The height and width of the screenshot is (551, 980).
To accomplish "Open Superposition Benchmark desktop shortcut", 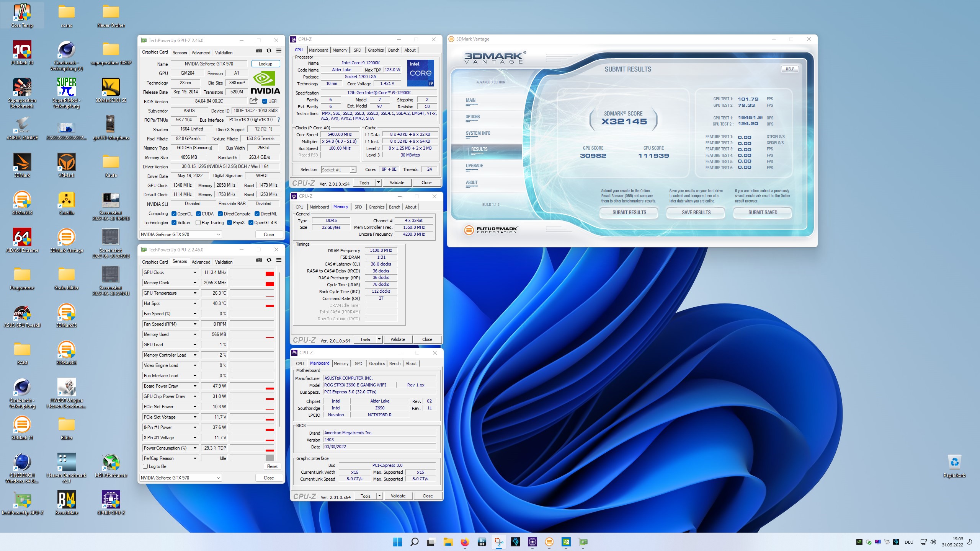I will [22, 93].
